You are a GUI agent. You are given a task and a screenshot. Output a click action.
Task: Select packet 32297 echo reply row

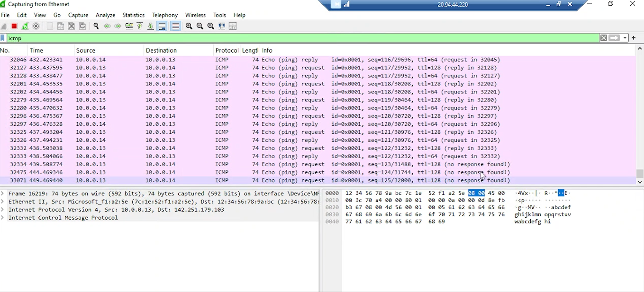click(x=317, y=124)
